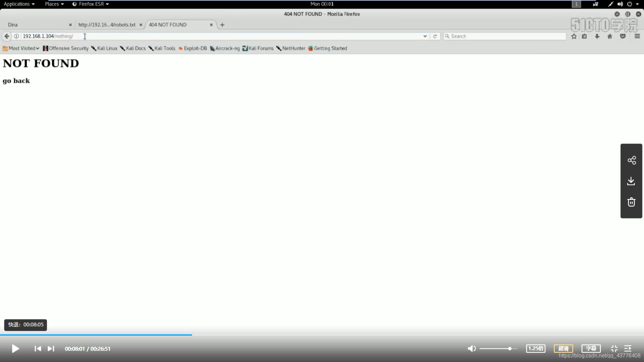Image resolution: width=644 pixels, height=362 pixels.
Task: Click workspace indicator 1 in top bar
Action: click(576, 4)
